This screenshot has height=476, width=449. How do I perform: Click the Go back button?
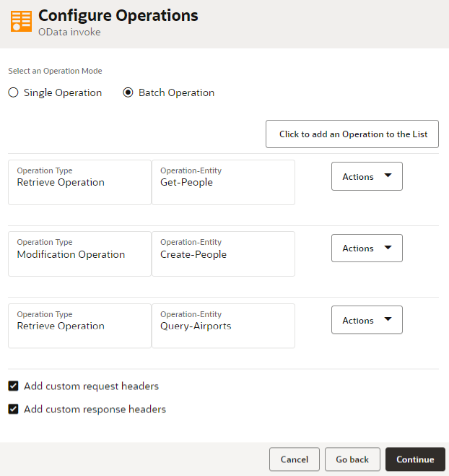point(352,459)
